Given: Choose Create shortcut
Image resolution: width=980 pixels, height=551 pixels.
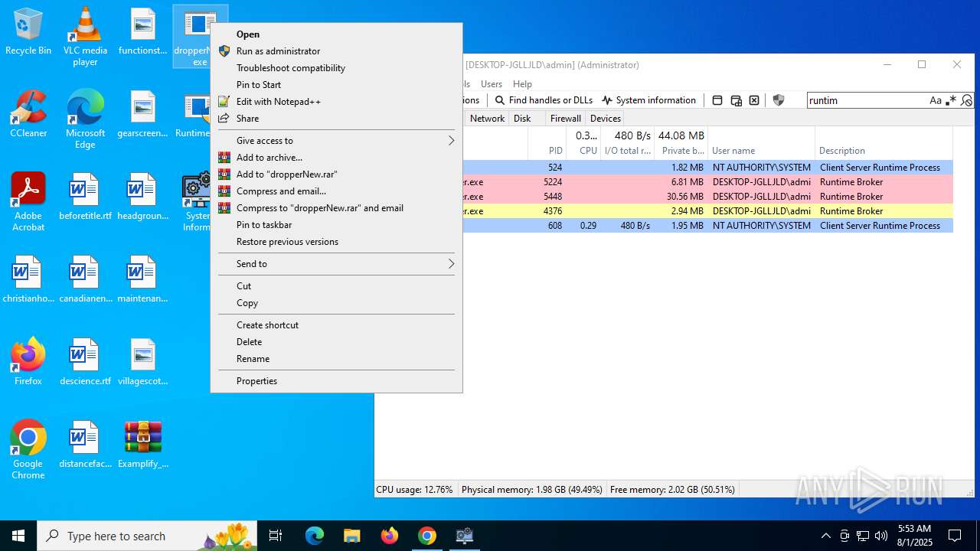Looking at the screenshot, I should (x=336, y=325).
